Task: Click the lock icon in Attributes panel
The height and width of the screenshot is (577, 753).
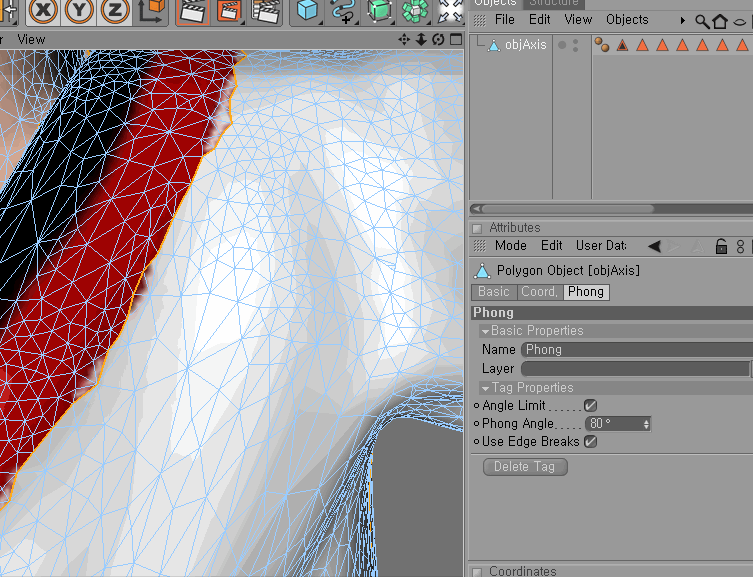Action: (720, 246)
